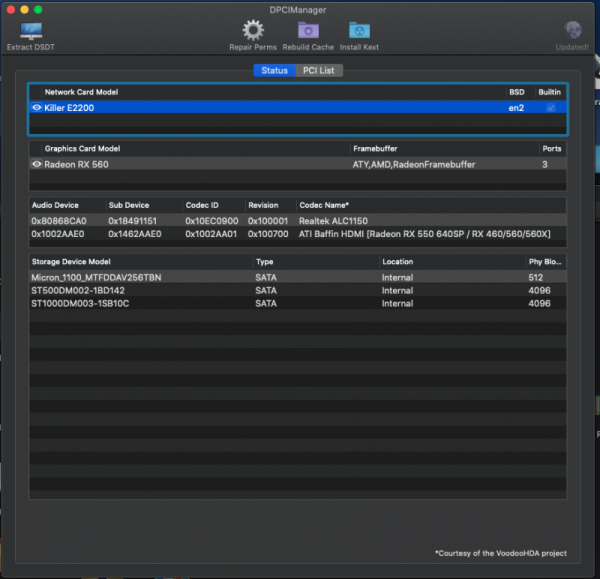Screen dimensions: 600x579
Task: Select the Status tab
Action: [274, 70]
